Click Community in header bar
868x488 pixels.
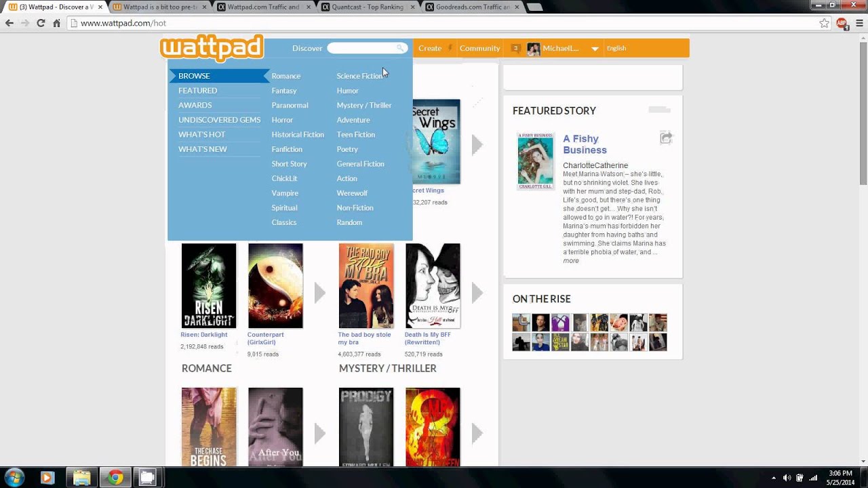[x=479, y=48]
